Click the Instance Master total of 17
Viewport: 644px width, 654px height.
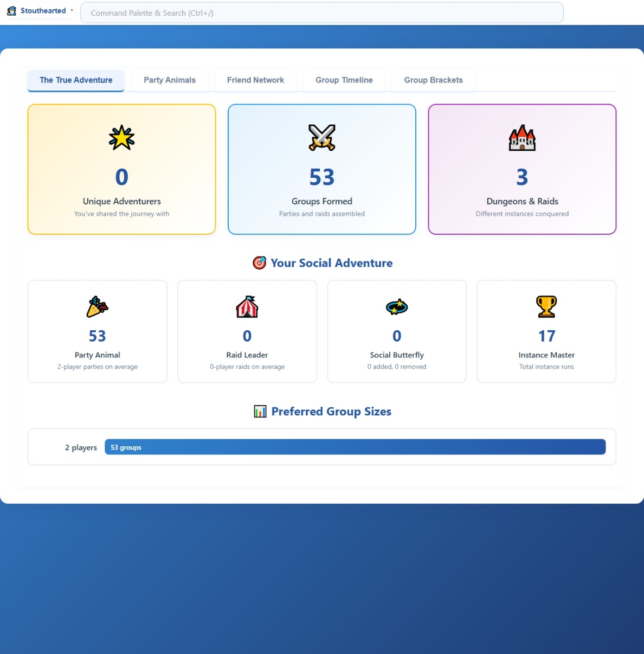pos(546,336)
